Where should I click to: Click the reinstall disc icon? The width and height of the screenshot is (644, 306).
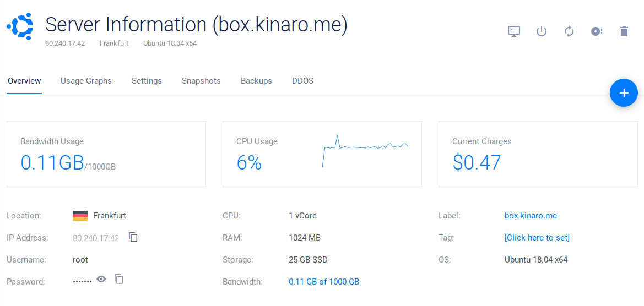[596, 31]
